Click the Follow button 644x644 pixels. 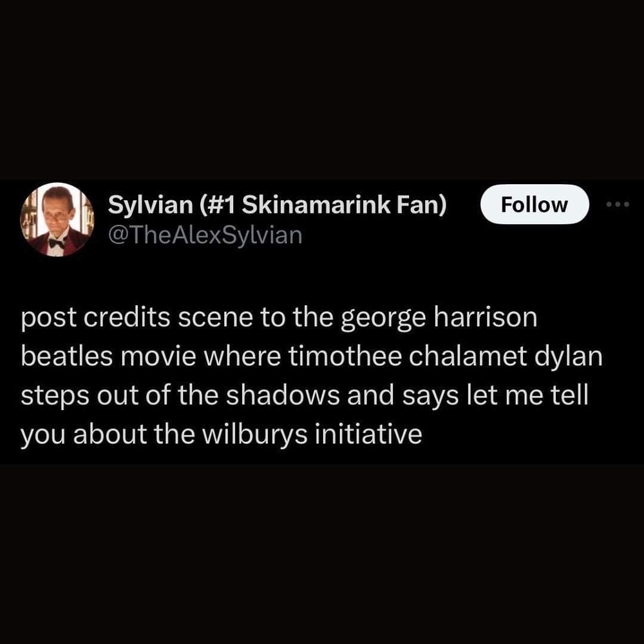(535, 204)
